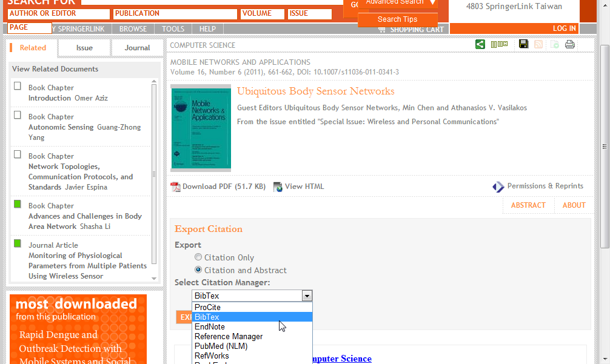Click the main page vertical scrollbar thumb
The width and height of the screenshot is (610, 364).
(x=605, y=147)
